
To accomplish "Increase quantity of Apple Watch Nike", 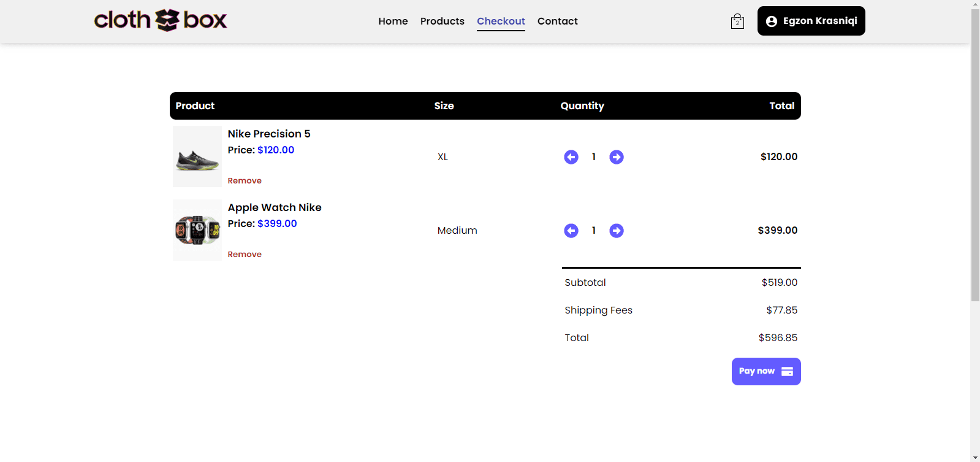I will 616,231.
